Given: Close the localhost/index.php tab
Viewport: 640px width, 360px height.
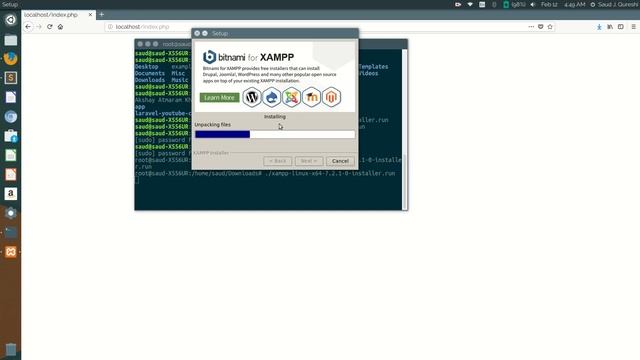Looking at the screenshot, I should (x=90, y=15).
